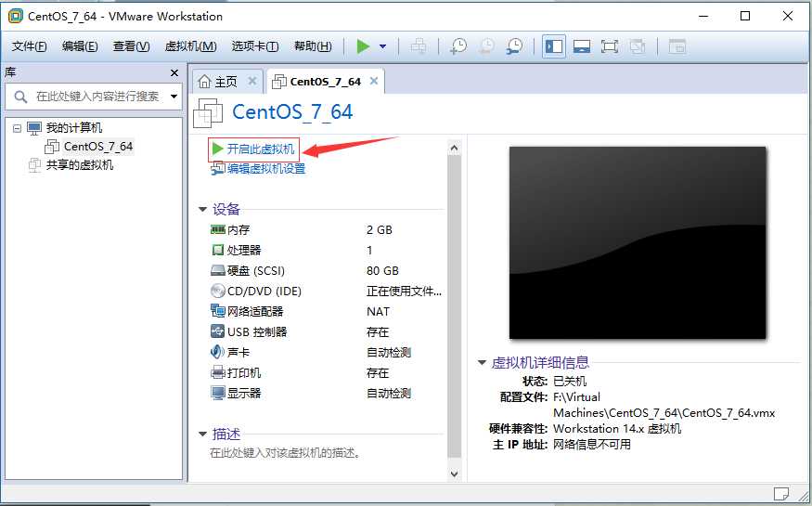Click the 2 GB memory value
The image size is (812, 506).
tap(380, 229)
